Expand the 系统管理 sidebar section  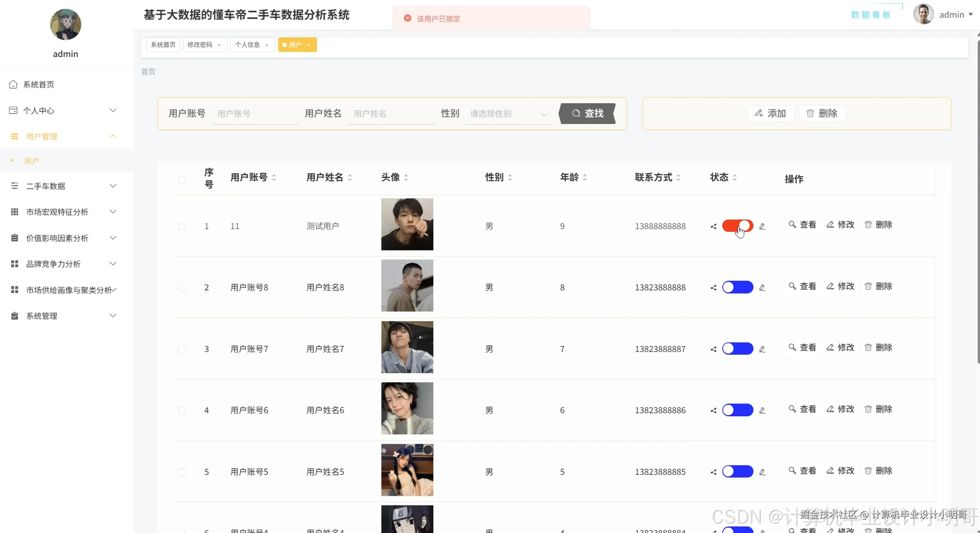point(41,316)
